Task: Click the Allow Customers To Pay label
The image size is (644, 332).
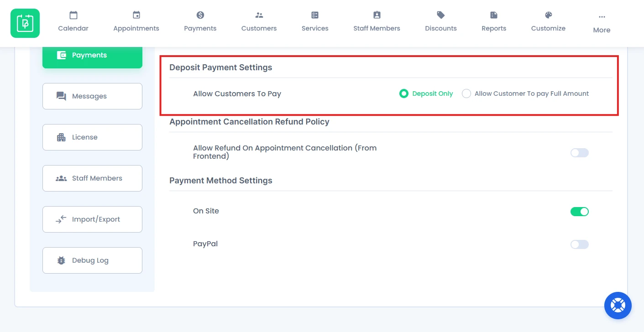Action: click(x=237, y=93)
